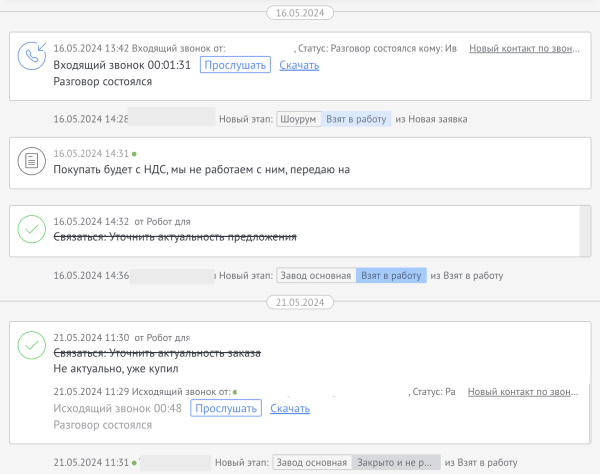The width and height of the screenshot is (600, 474).
Task: Open the crossed-out task Уточнить актуальность предложения
Action: (x=175, y=237)
